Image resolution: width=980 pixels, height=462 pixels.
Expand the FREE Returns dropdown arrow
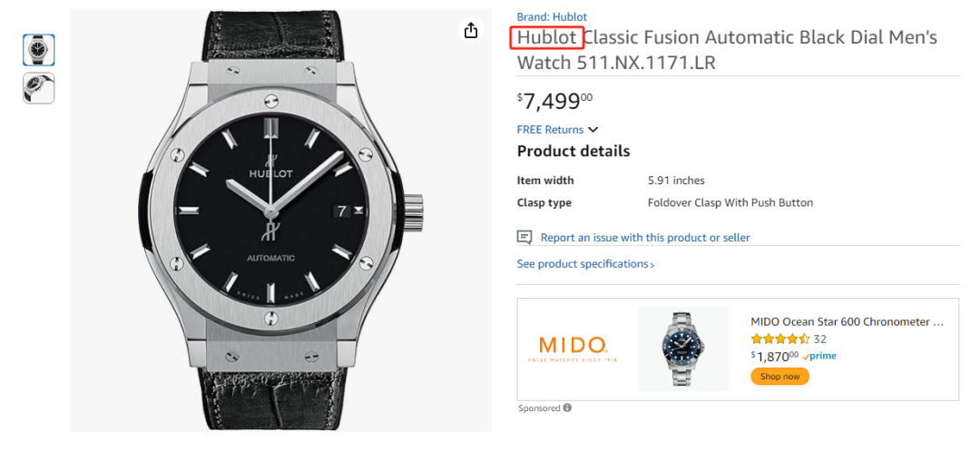pos(593,130)
